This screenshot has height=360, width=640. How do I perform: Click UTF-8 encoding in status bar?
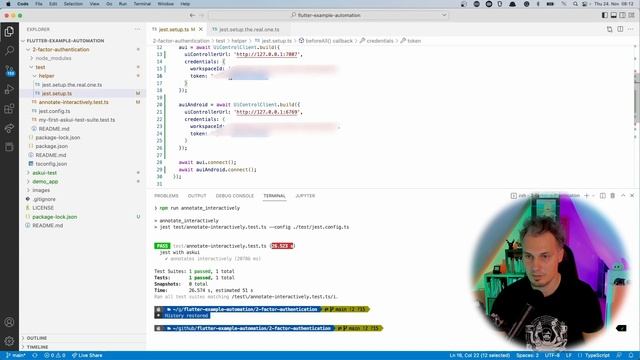tap(552, 355)
